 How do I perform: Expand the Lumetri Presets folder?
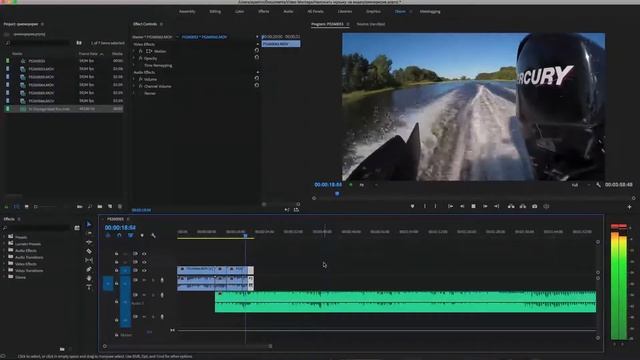click(x=4, y=244)
